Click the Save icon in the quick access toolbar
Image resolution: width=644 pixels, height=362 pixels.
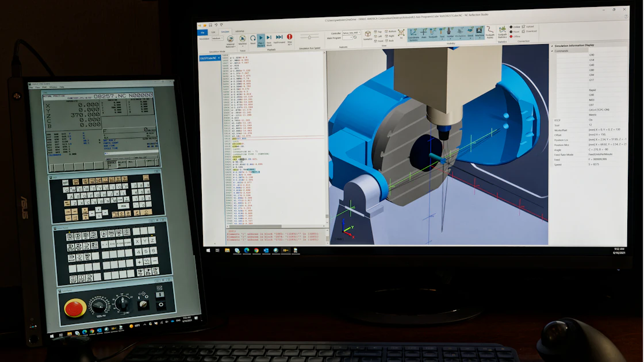point(210,25)
